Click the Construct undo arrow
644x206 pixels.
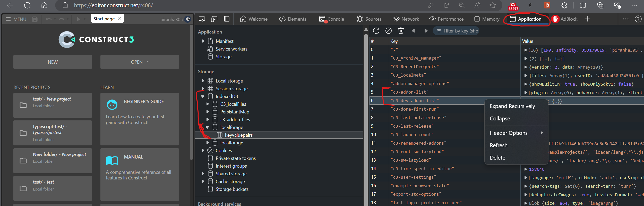49,19
